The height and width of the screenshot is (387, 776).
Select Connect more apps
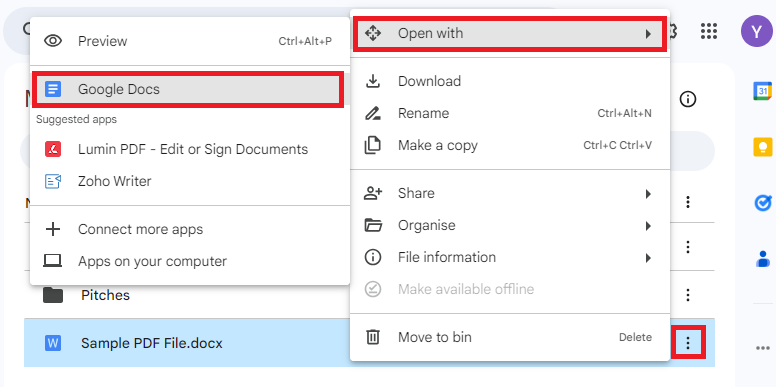point(190,229)
